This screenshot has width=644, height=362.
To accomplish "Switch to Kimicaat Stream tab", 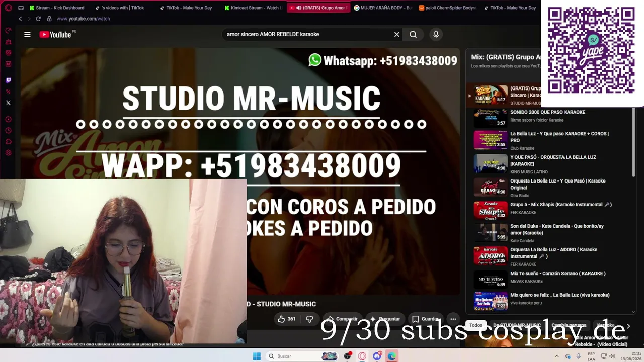I will 253,8.
